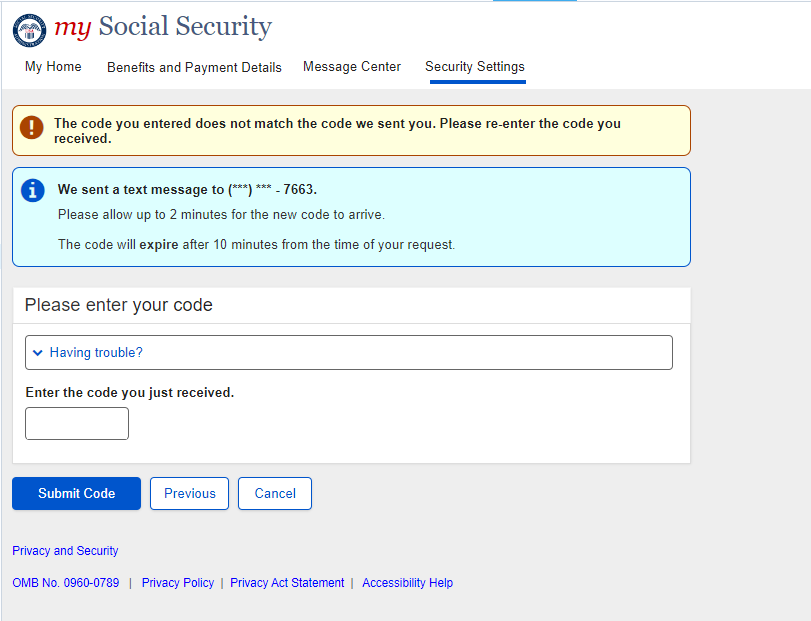The width and height of the screenshot is (811, 621).
Task: Click the code mismatch error message
Action: click(337, 131)
